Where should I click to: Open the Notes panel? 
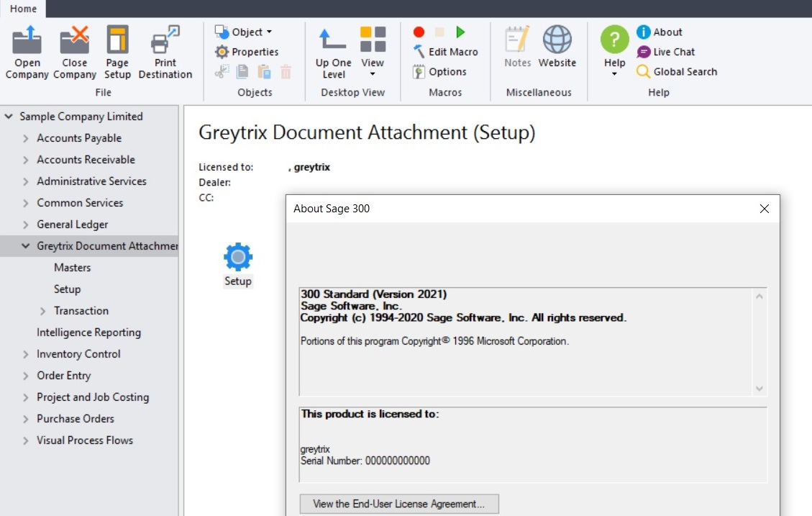click(x=517, y=45)
